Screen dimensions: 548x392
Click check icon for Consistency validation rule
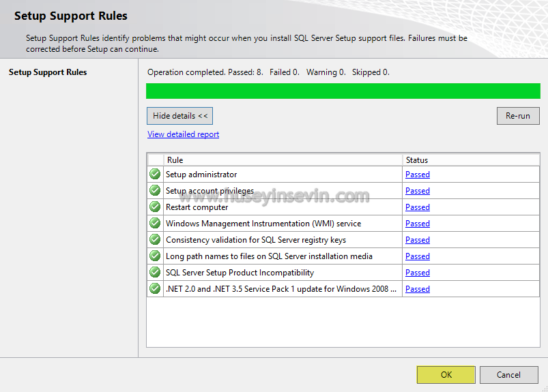155,239
